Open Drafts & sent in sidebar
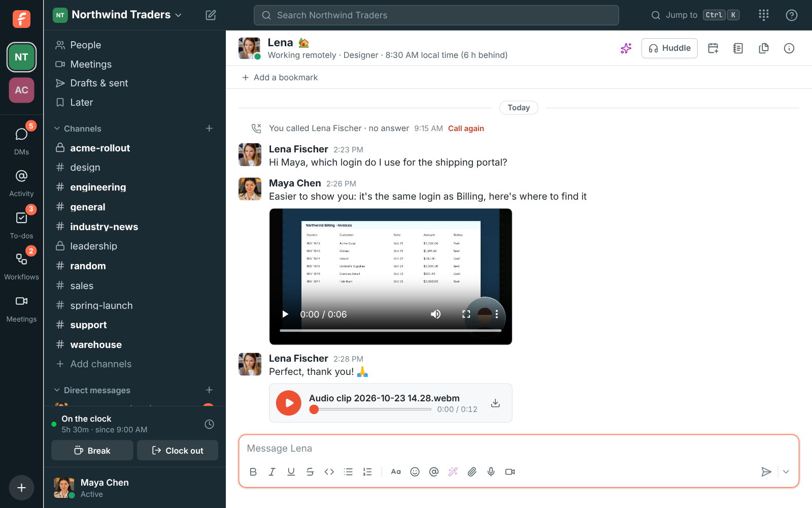812x508 pixels. pos(134,83)
